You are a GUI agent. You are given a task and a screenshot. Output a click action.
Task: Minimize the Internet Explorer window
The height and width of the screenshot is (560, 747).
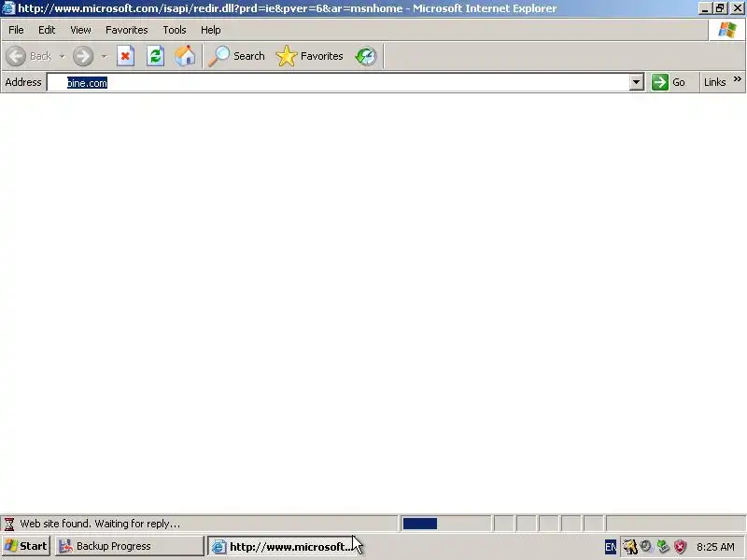(x=705, y=8)
